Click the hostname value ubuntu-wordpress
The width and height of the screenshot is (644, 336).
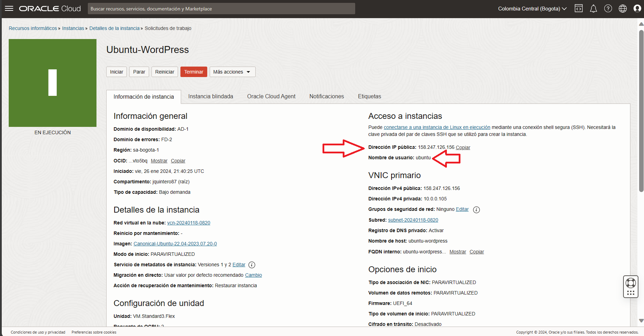point(428,241)
